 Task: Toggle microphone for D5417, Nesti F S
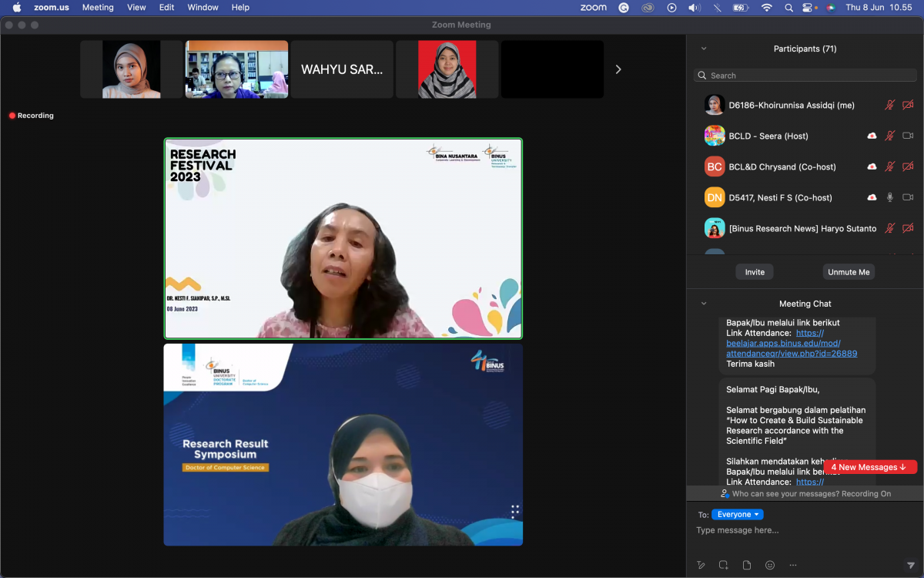click(890, 197)
